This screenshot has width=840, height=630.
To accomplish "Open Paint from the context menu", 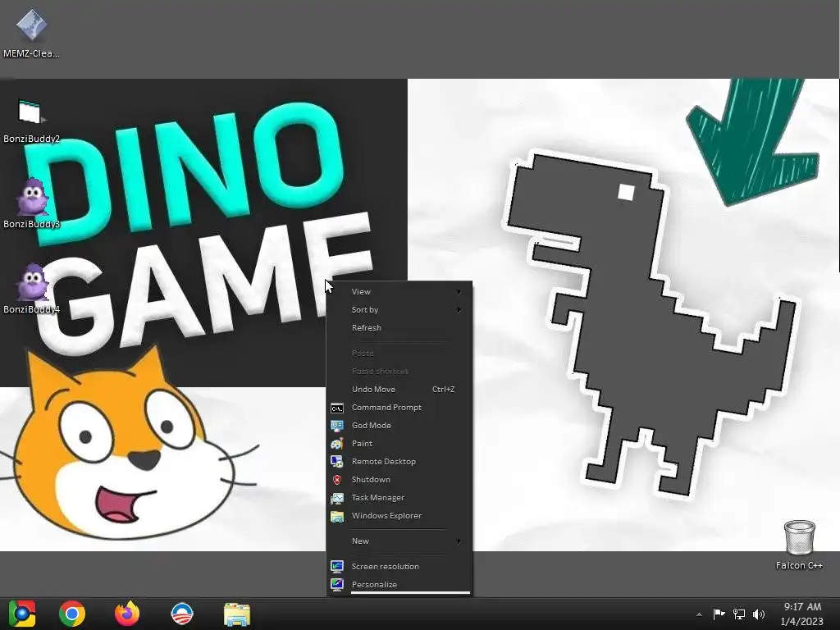I will [399, 444].
